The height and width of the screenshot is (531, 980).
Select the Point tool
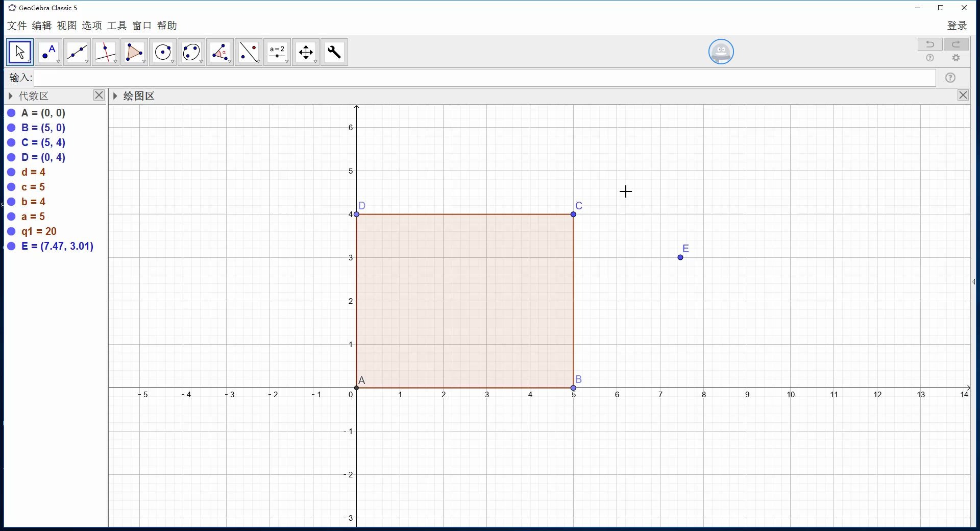coord(49,52)
